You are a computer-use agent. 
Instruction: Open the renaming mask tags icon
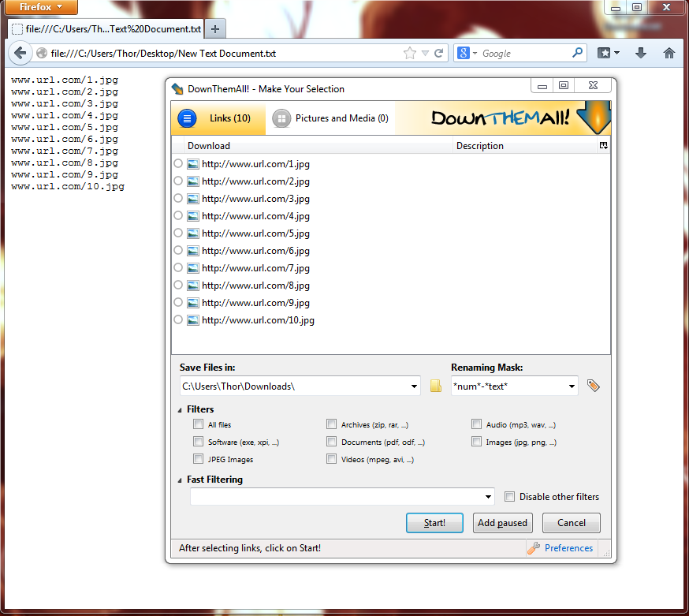click(x=593, y=386)
